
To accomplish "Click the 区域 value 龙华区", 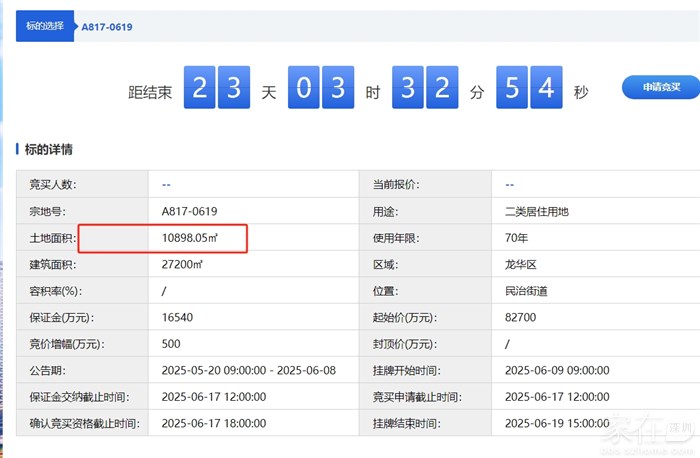I will [x=522, y=265].
